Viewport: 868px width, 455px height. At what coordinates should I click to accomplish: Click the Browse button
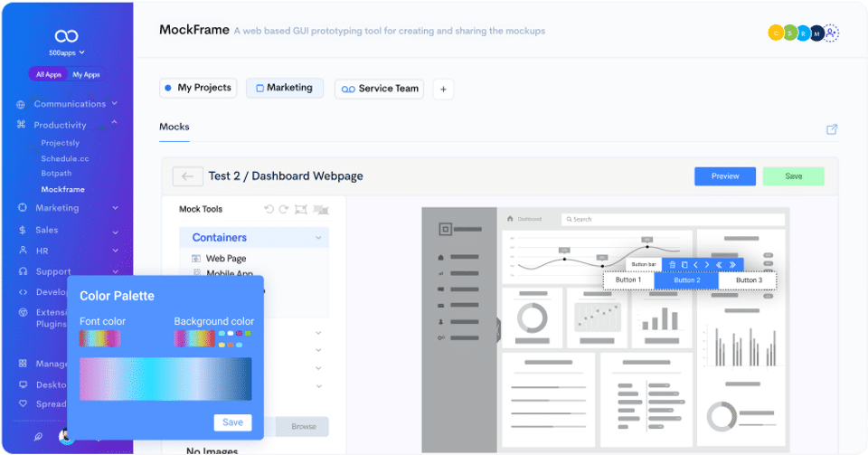(x=304, y=426)
